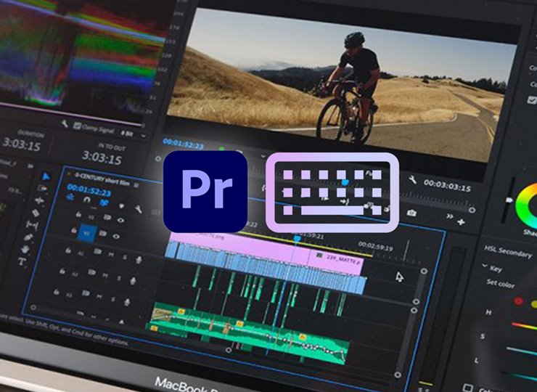Click the A2 voice-over record microphone

(x=133, y=281)
